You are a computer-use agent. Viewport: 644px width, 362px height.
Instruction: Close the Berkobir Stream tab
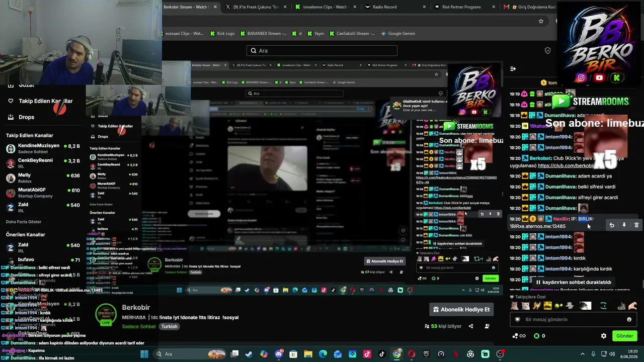[x=215, y=7]
